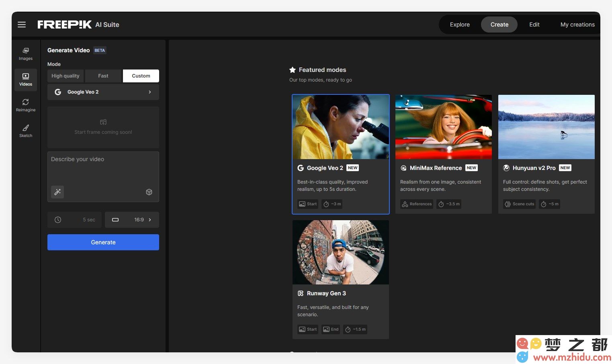Click the Google G icon in model selector
Viewport: 612px width, 364px height.
[58, 92]
